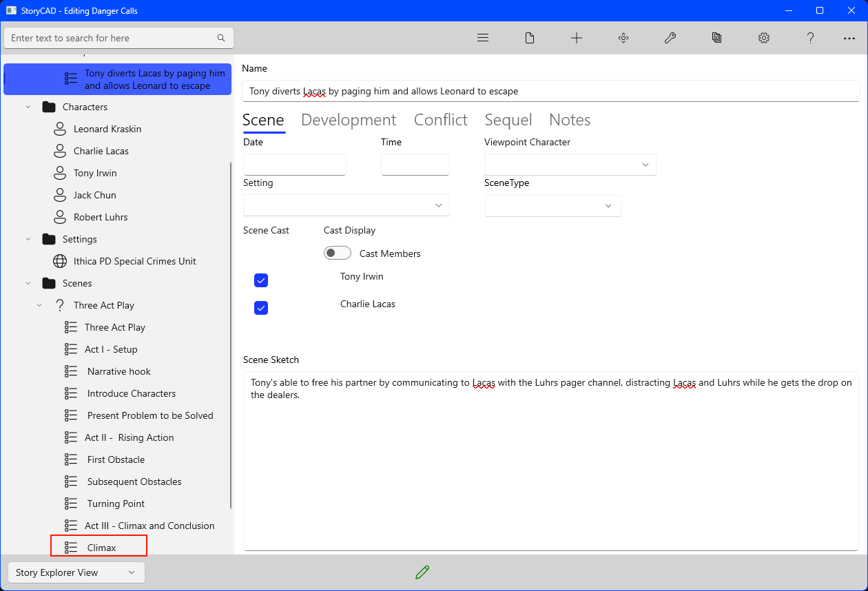Screen dimensions: 868x591
Task: Open the hamburger menu in the toolbar
Action: 483,38
